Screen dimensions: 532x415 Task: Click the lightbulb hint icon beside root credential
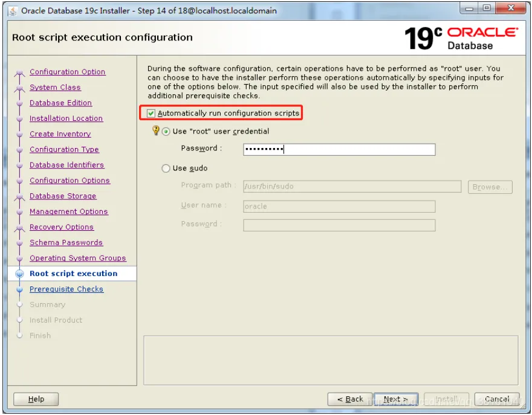point(156,130)
